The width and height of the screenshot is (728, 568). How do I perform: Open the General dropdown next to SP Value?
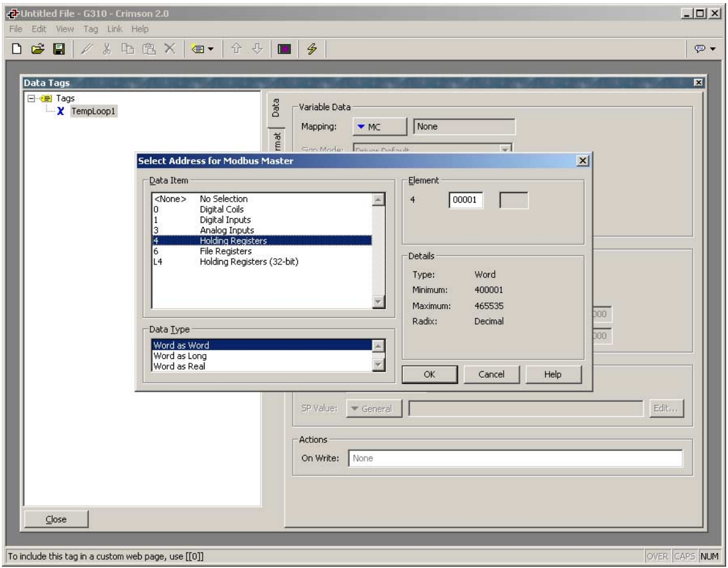374,409
